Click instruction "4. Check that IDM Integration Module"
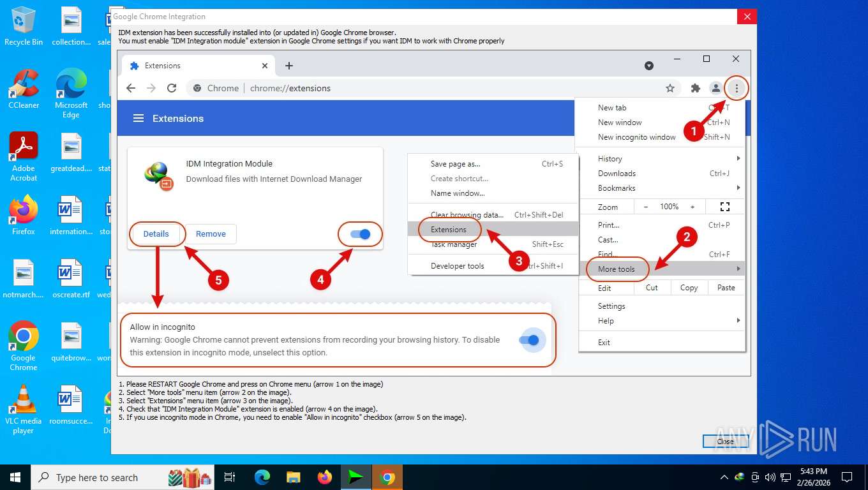Image resolution: width=868 pixels, height=490 pixels. point(248,410)
